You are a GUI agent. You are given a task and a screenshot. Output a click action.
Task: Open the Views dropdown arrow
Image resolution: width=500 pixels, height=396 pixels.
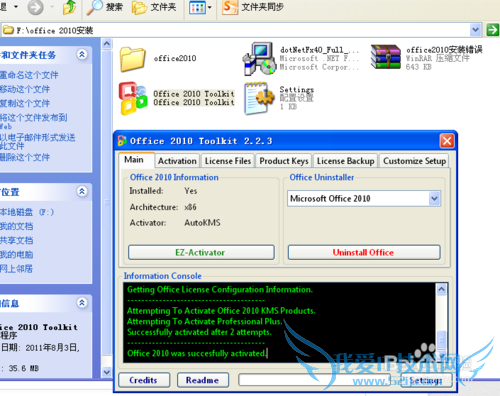(x=210, y=7)
